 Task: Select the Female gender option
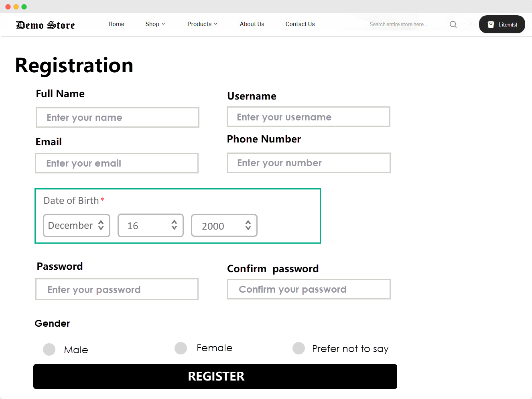tap(181, 348)
